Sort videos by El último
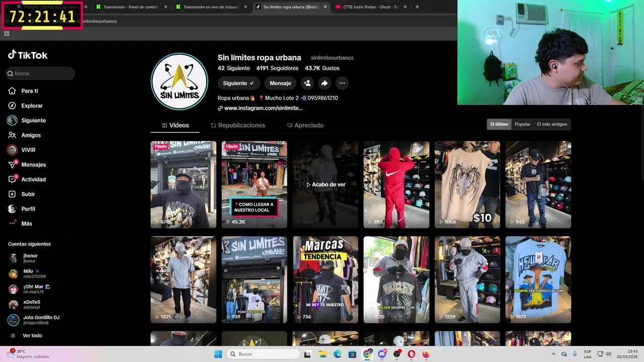 point(499,124)
